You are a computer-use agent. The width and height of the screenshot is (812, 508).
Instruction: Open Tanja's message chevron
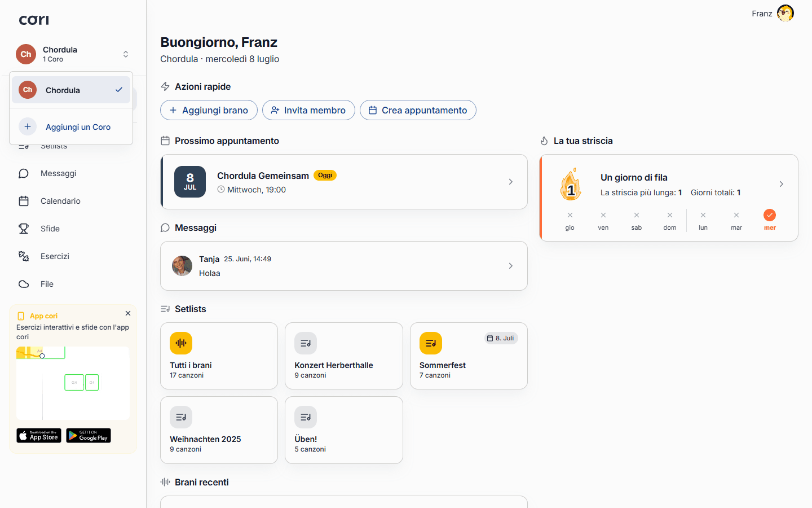pos(510,266)
